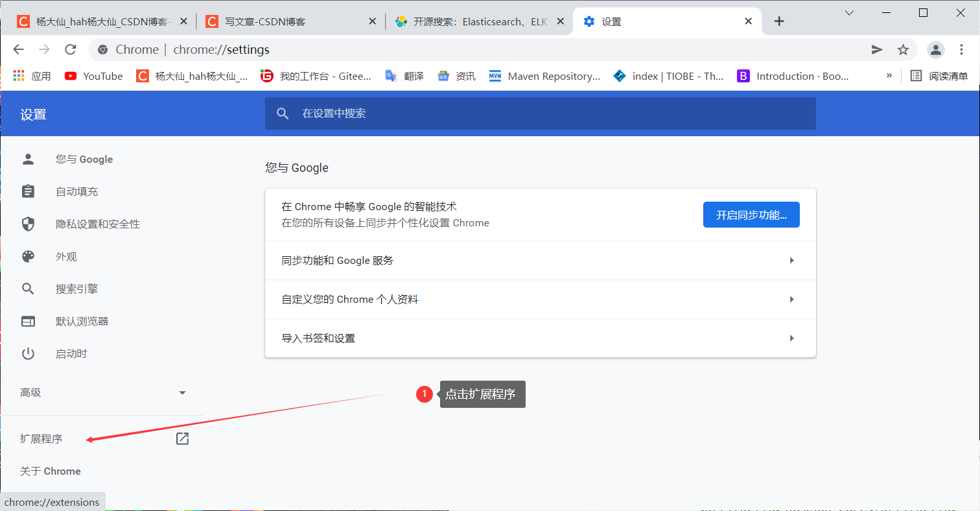Show more bookmarks with the » chevron
Image resolution: width=980 pixels, height=511 pixels.
[x=889, y=76]
